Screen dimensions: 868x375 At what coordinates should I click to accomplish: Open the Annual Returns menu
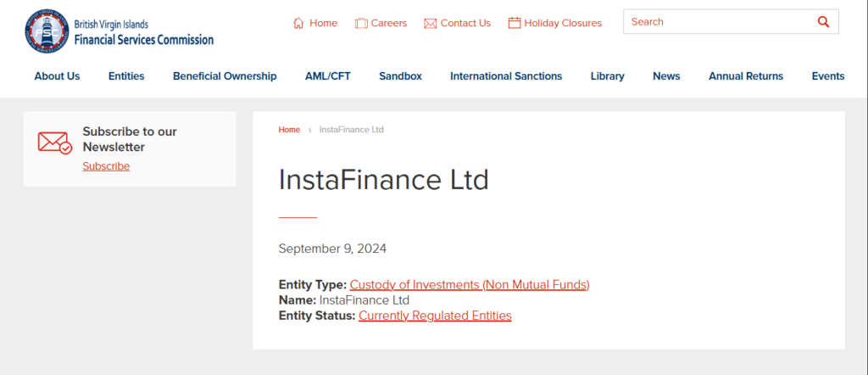(746, 76)
